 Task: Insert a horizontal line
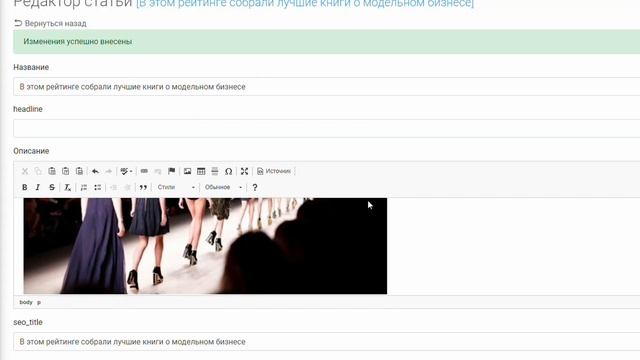coord(215,171)
